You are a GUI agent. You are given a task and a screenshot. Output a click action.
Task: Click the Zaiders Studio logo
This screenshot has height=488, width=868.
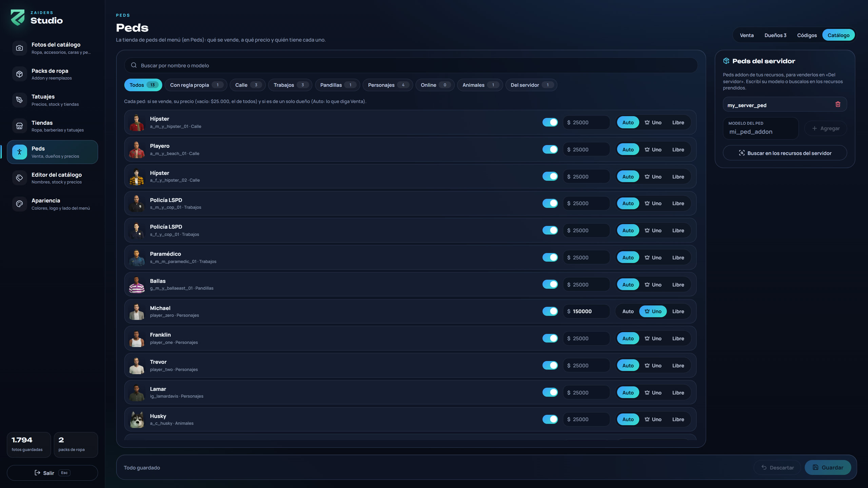click(x=18, y=17)
